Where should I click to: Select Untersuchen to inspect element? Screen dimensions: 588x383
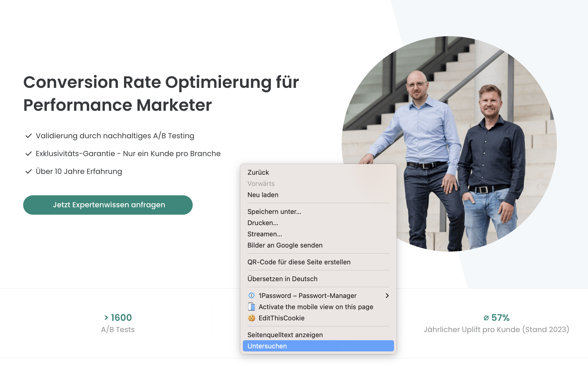tap(318, 346)
